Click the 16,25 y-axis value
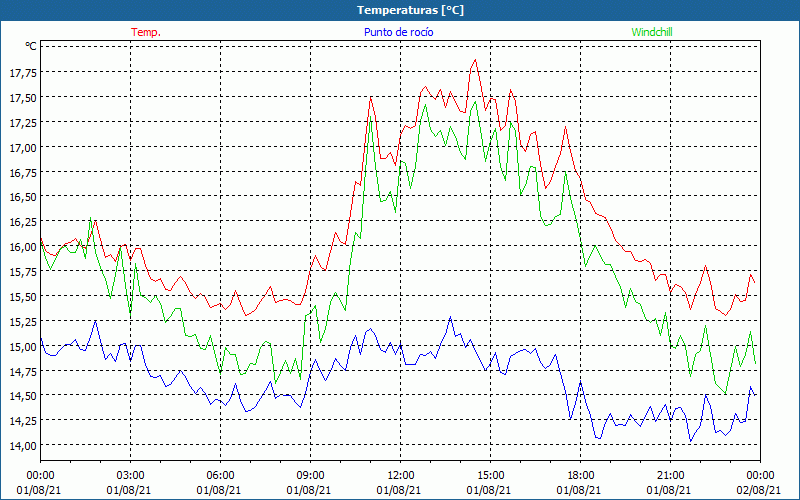Image resolution: width=800 pixels, height=500 pixels. (x=23, y=222)
